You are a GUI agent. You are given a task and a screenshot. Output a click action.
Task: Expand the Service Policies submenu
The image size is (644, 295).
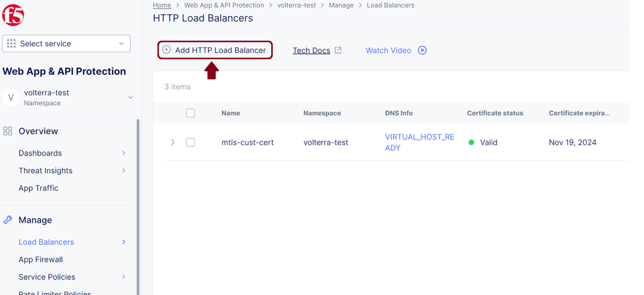point(123,277)
